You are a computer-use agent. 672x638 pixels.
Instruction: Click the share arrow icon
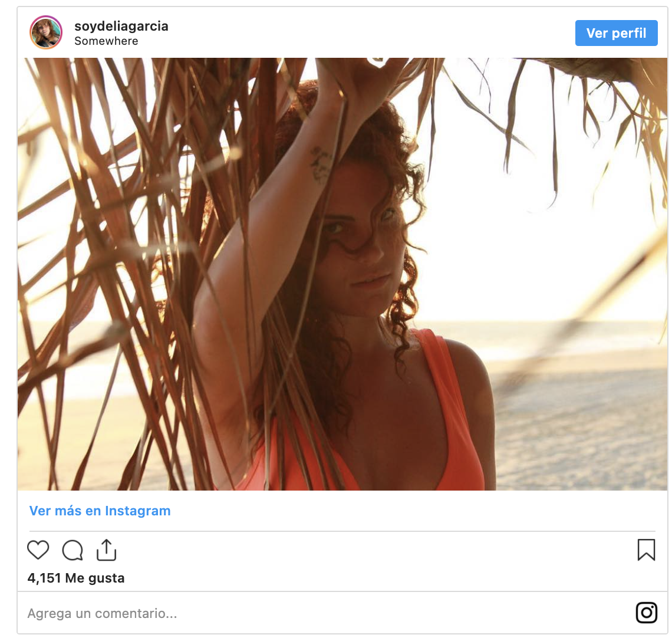click(106, 550)
